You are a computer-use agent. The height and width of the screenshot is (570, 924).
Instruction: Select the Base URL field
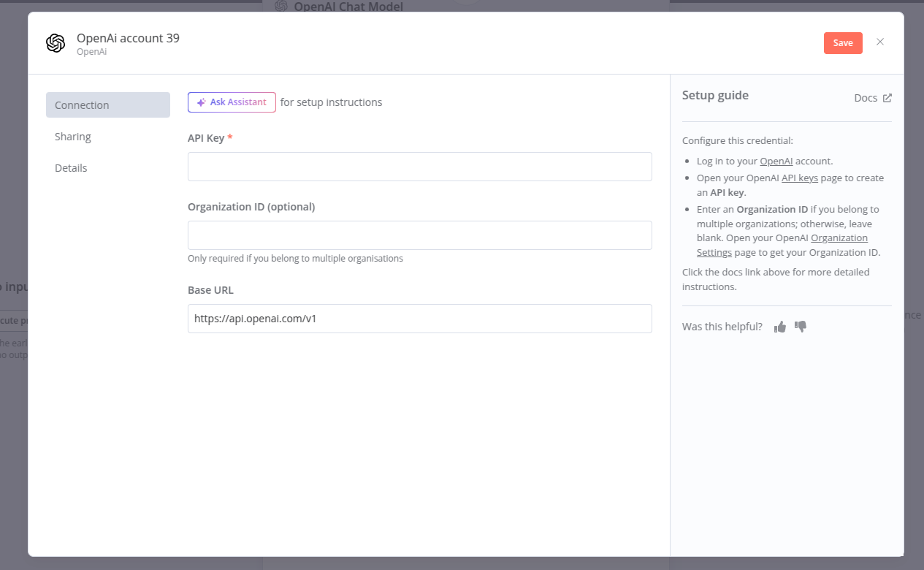[x=419, y=319]
